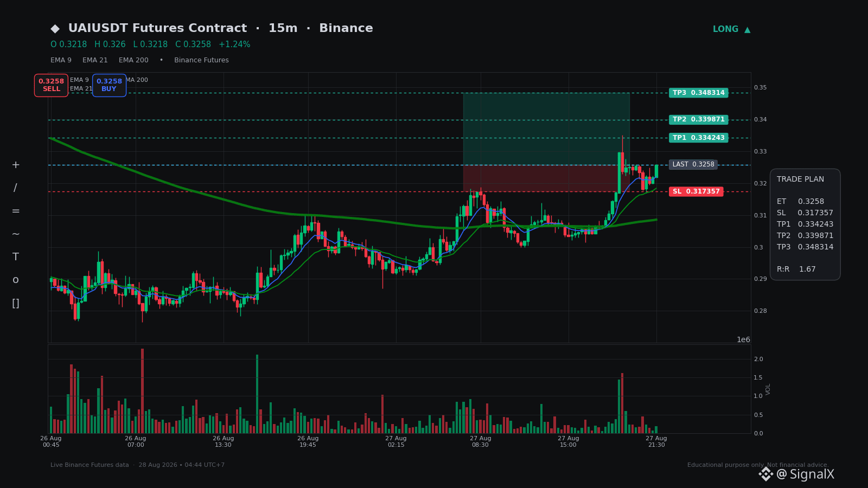Click the red stop-loss zone on the chart
The image size is (868, 488).
[x=546, y=178]
